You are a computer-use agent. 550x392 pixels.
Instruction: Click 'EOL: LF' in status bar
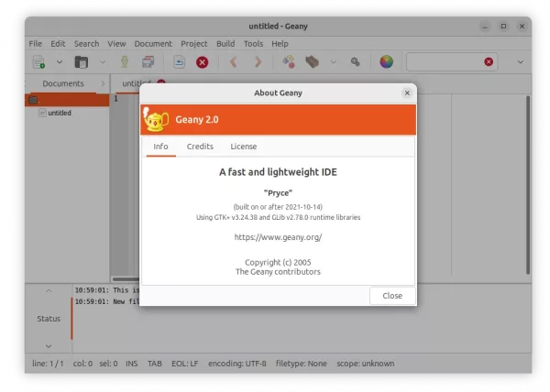click(x=185, y=364)
